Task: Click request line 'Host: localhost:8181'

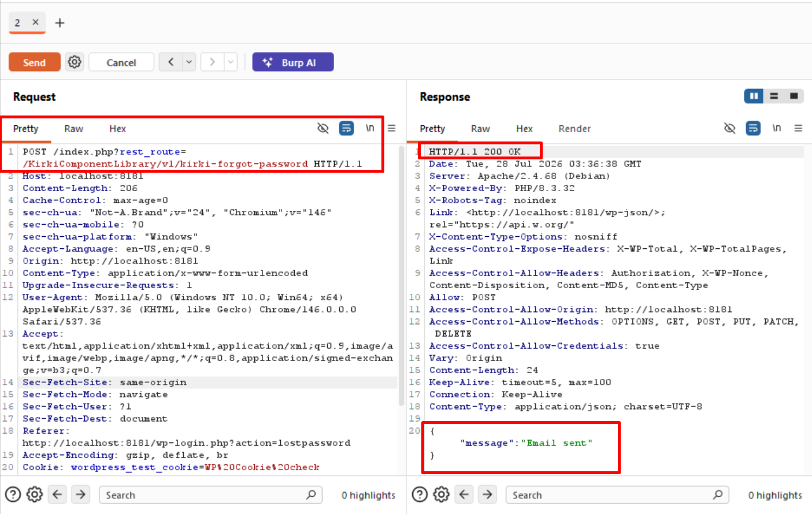Action: click(83, 176)
